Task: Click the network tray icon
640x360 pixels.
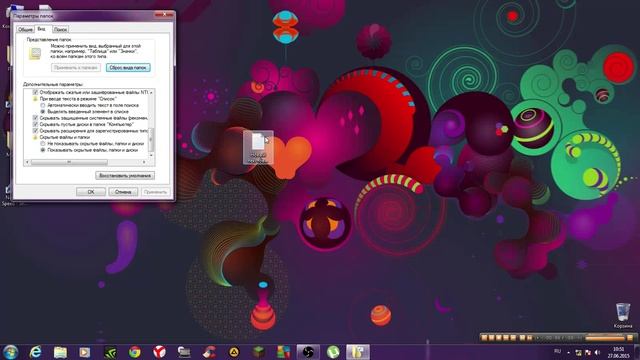Action: tap(578, 352)
